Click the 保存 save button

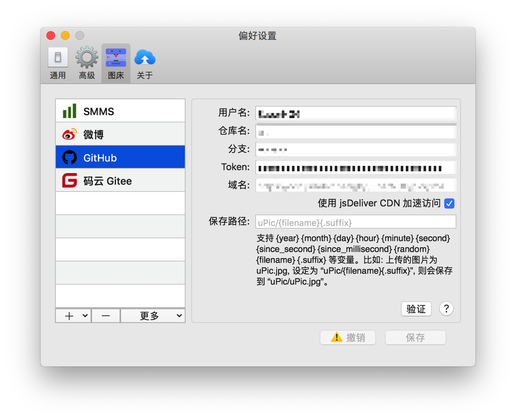415,337
